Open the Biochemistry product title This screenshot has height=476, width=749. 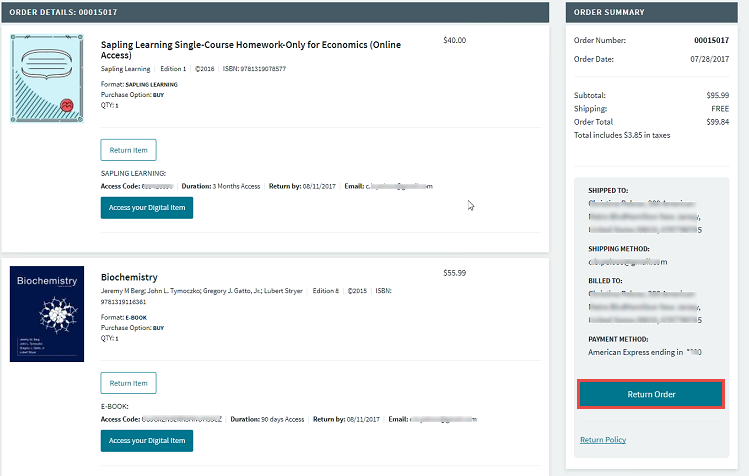(129, 277)
